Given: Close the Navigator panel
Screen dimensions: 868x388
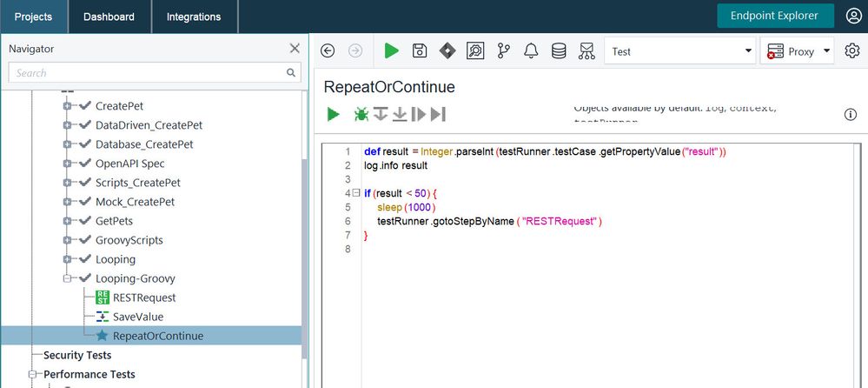Looking at the screenshot, I should click(295, 49).
